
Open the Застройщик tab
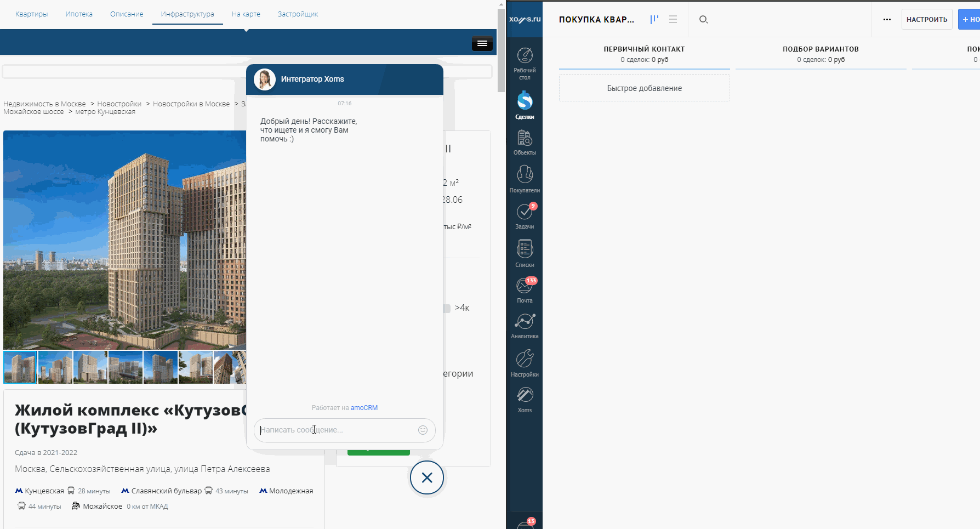(298, 14)
